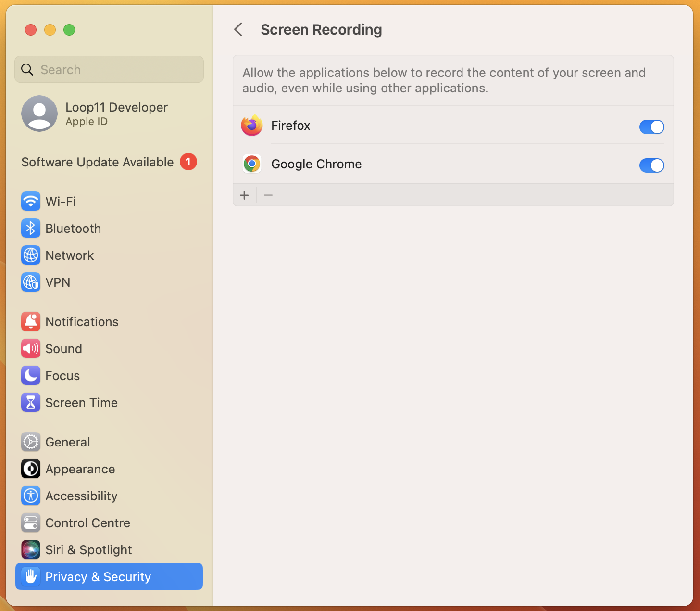Click the Siri & Spotlight icon
Viewport: 700px width, 611px height.
31,549
